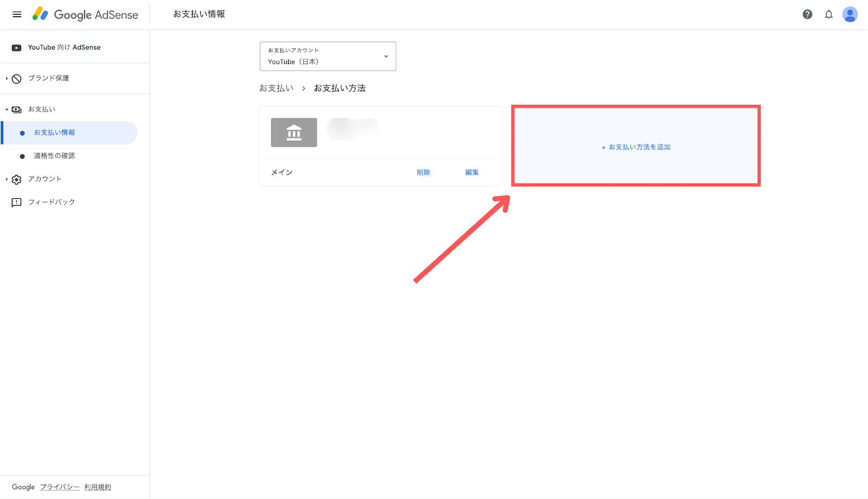Collapse the お支払い section arrow
The image size is (868, 499).
pyautogui.click(x=7, y=110)
